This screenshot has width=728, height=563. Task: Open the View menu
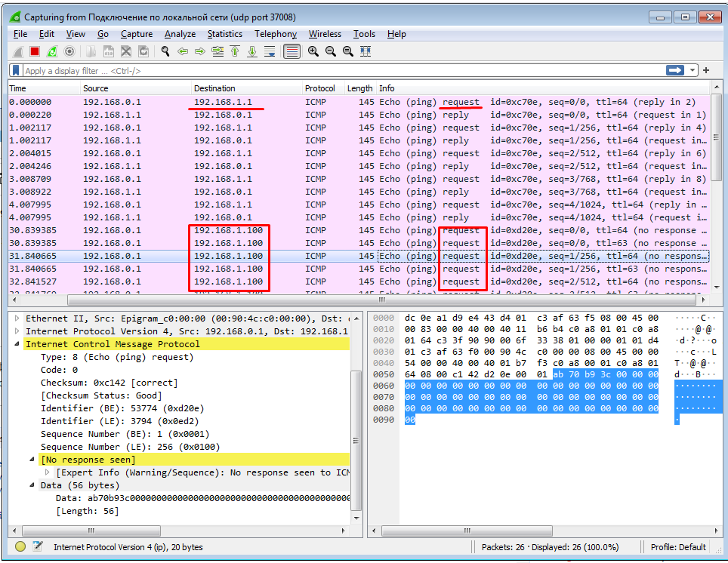point(76,34)
